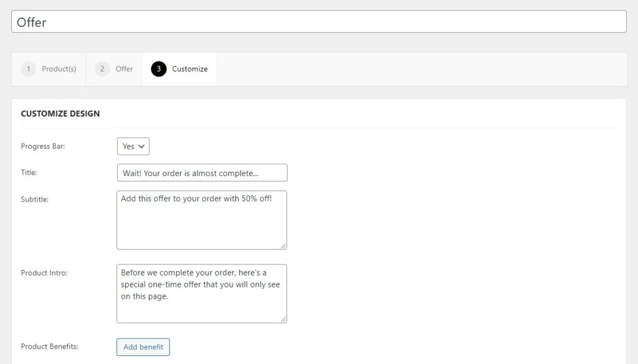Viewport: 638px width, 364px height.
Task: Open the Yes/No progress bar combo box
Action: tap(133, 146)
